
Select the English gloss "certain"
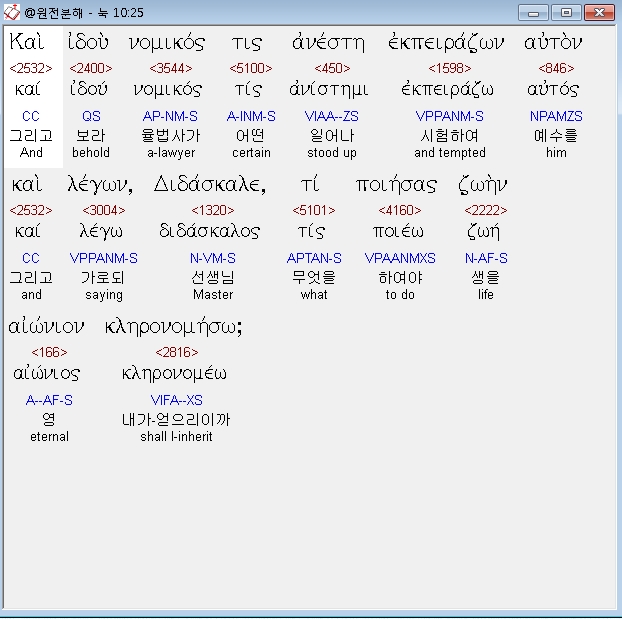point(251,152)
